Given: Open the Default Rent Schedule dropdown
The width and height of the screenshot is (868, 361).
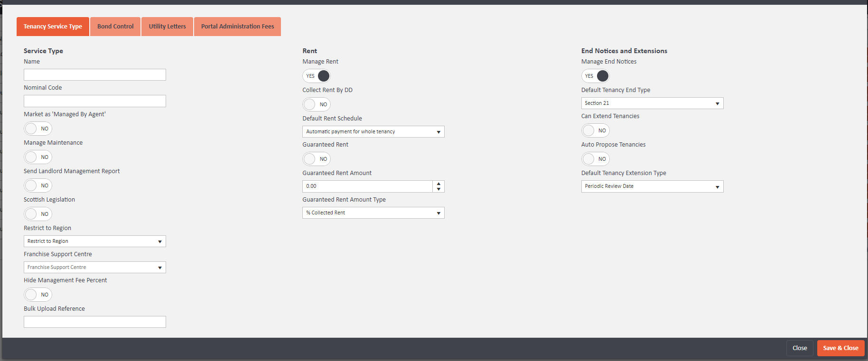Looking at the screenshot, I should click(373, 132).
